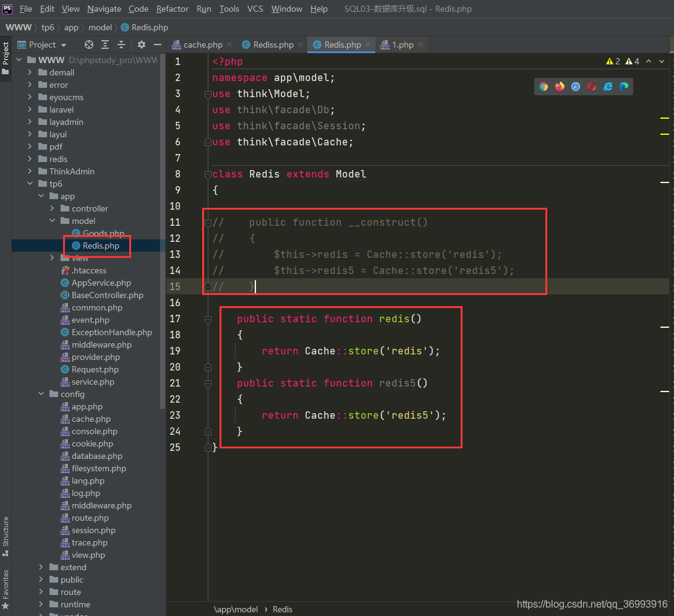Click the yellow warnings indicator showing 2
The height and width of the screenshot is (616, 674).
[612, 62]
